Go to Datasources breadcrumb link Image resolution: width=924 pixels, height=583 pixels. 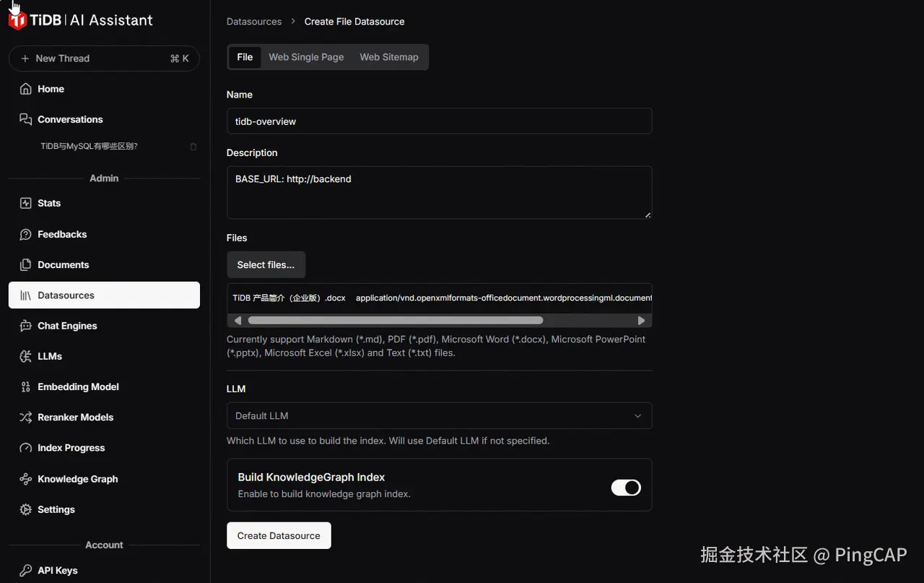[254, 22]
